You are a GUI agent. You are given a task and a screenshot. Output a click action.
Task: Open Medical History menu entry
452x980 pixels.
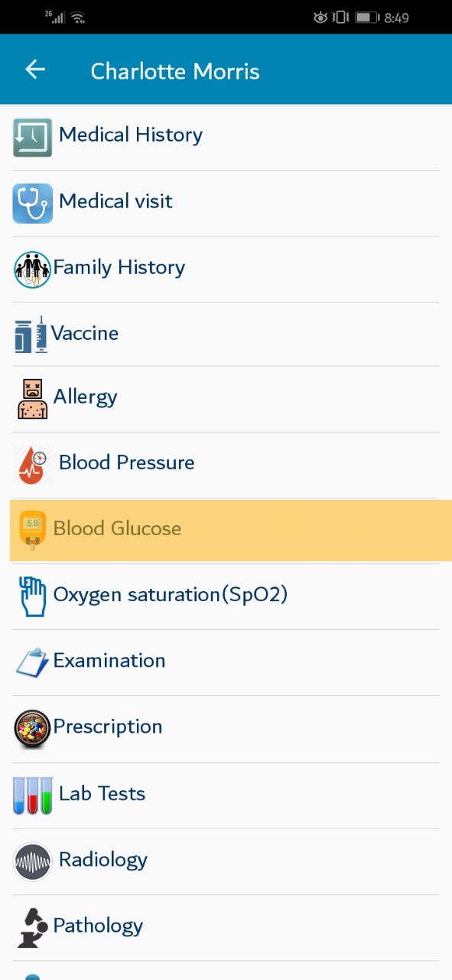tap(226, 138)
